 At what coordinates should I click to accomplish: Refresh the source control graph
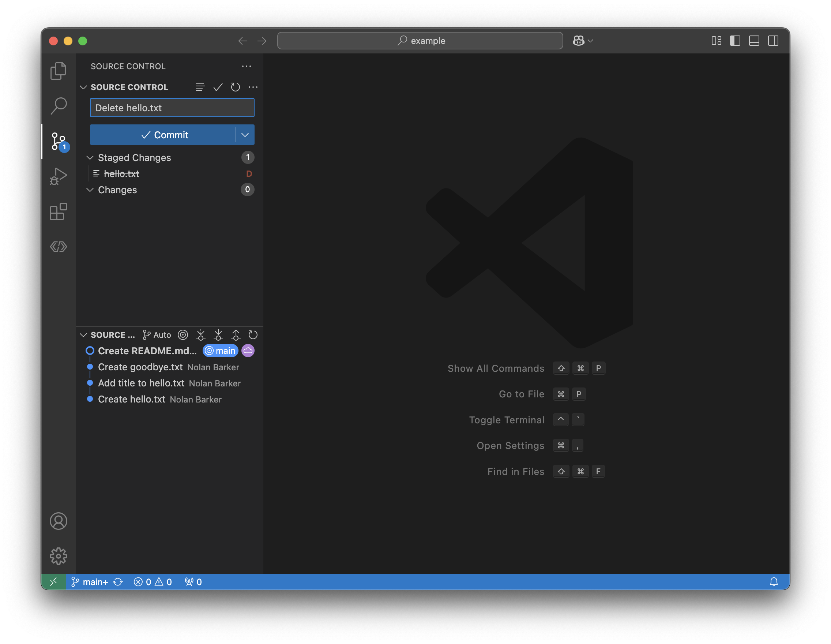(253, 335)
